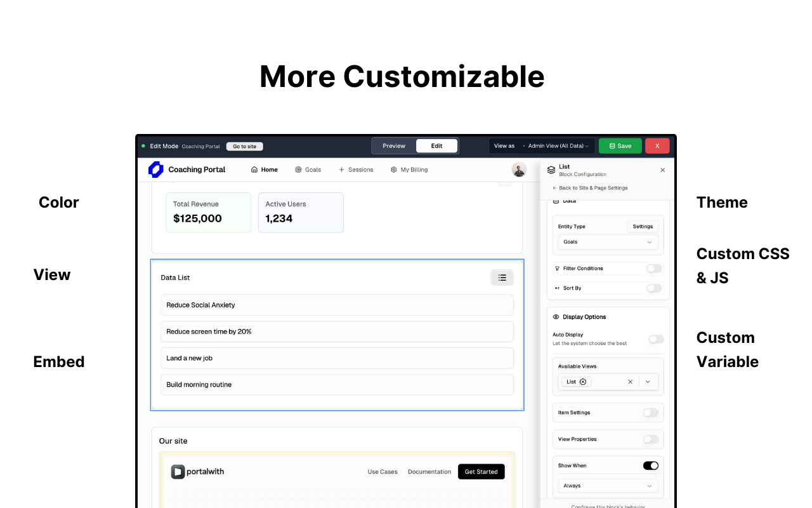Click the plus icon beside Sessions
Viewport: 812px width, 508px height.
(x=341, y=170)
